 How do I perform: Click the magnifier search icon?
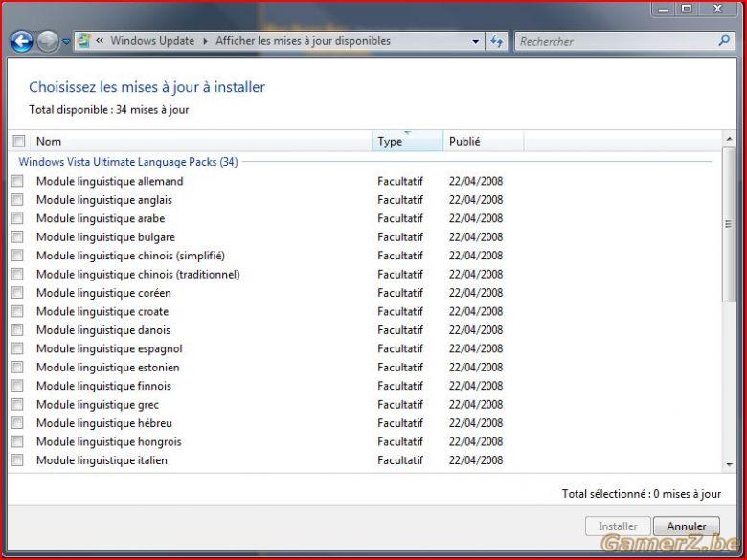(x=724, y=41)
